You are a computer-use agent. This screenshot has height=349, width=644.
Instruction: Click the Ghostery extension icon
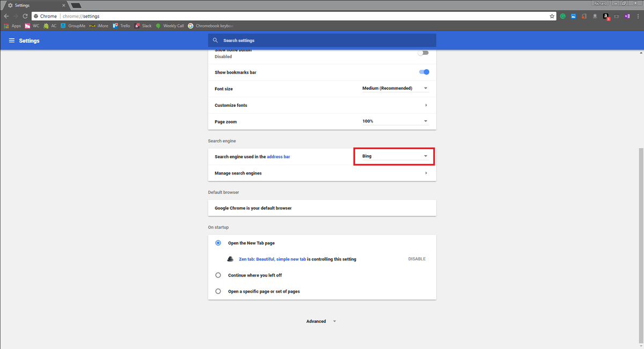(595, 16)
